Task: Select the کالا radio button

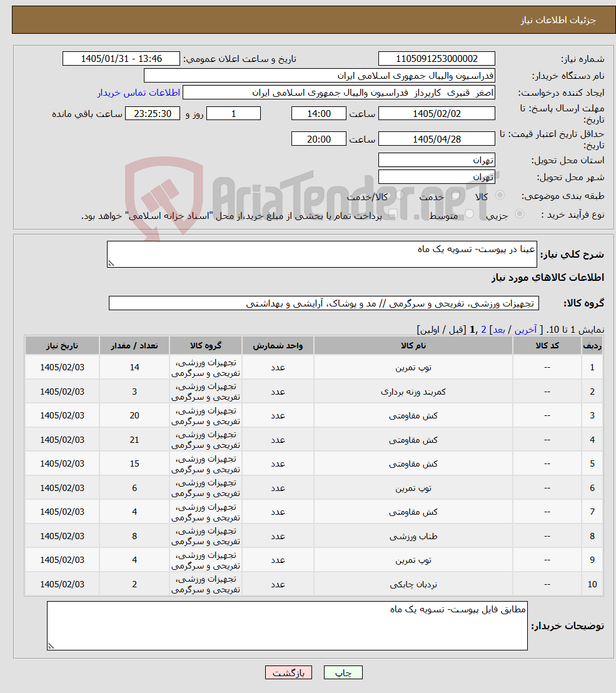Action: tap(500, 195)
